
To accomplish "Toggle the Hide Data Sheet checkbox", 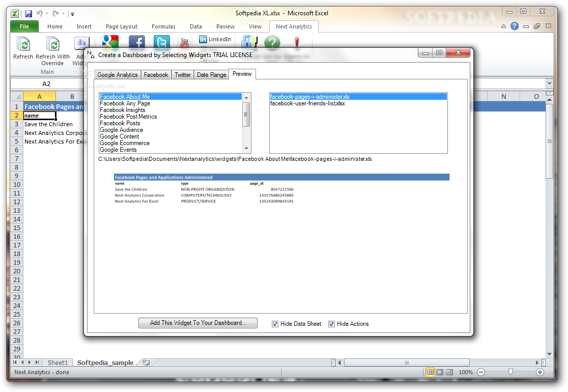I will pyautogui.click(x=275, y=324).
